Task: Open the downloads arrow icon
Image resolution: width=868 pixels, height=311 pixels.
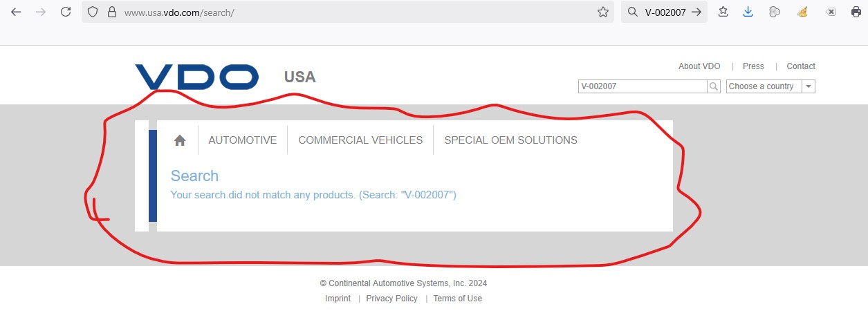Action: click(x=748, y=12)
